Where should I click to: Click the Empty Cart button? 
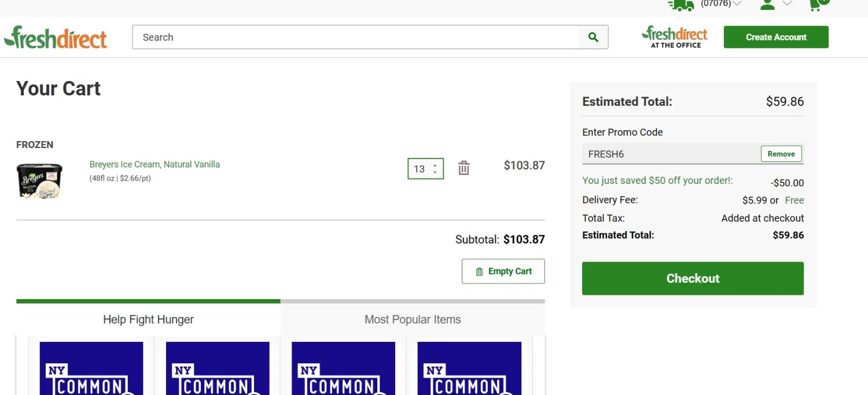click(503, 271)
